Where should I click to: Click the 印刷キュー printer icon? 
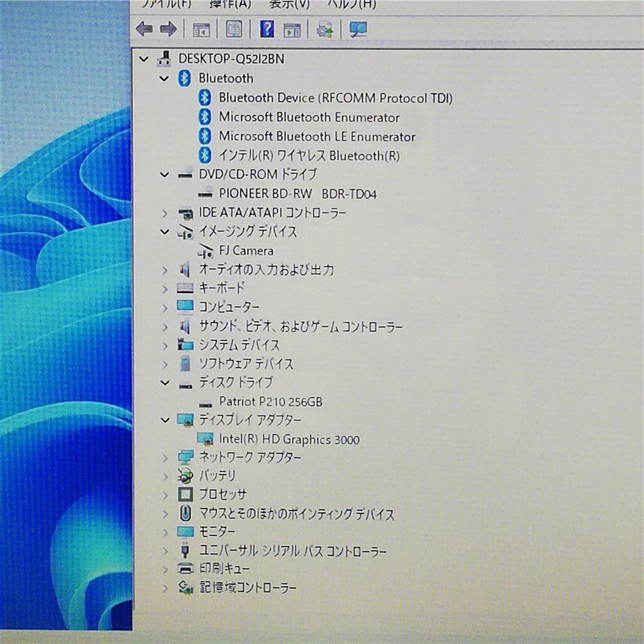point(185,569)
